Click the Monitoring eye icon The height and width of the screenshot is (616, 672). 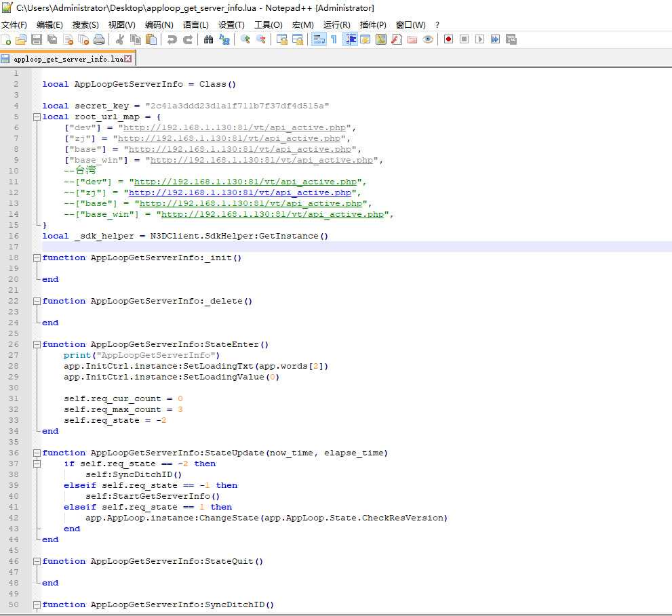click(428, 40)
